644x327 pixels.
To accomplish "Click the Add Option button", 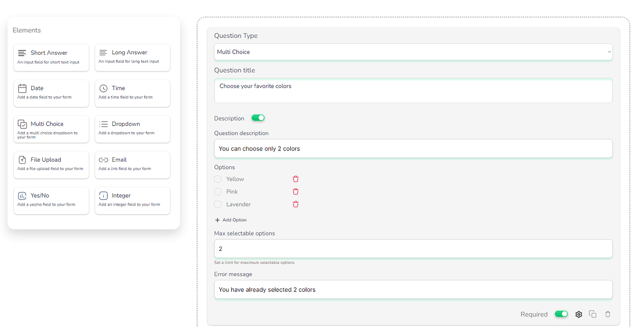I will [231, 220].
